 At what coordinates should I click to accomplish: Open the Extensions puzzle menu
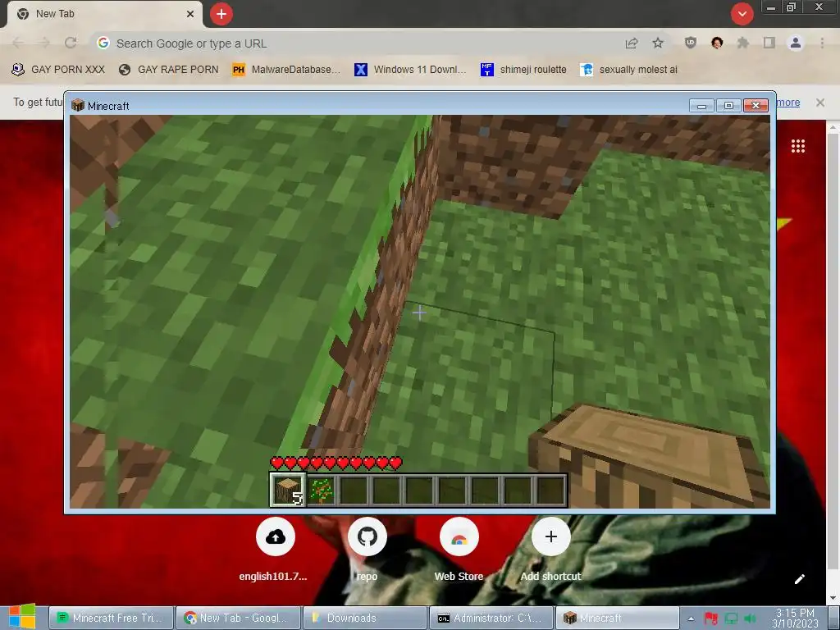click(743, 43)
